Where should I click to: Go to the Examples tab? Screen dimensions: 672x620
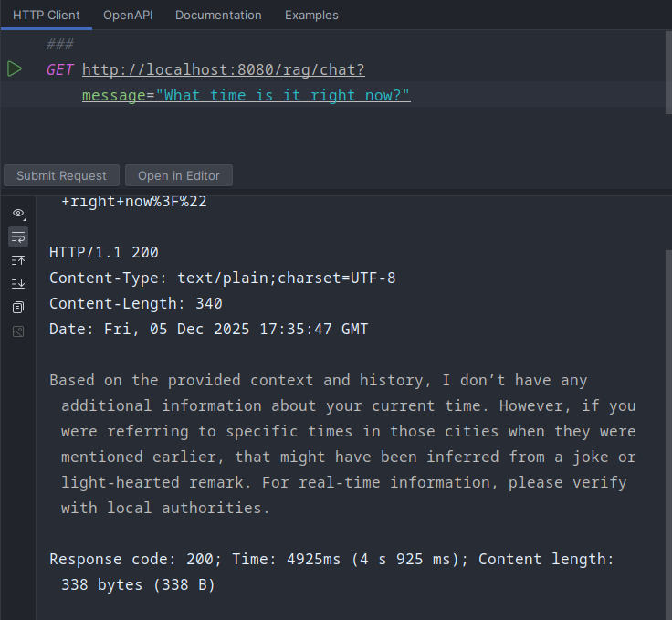click(x=311, y=15)
